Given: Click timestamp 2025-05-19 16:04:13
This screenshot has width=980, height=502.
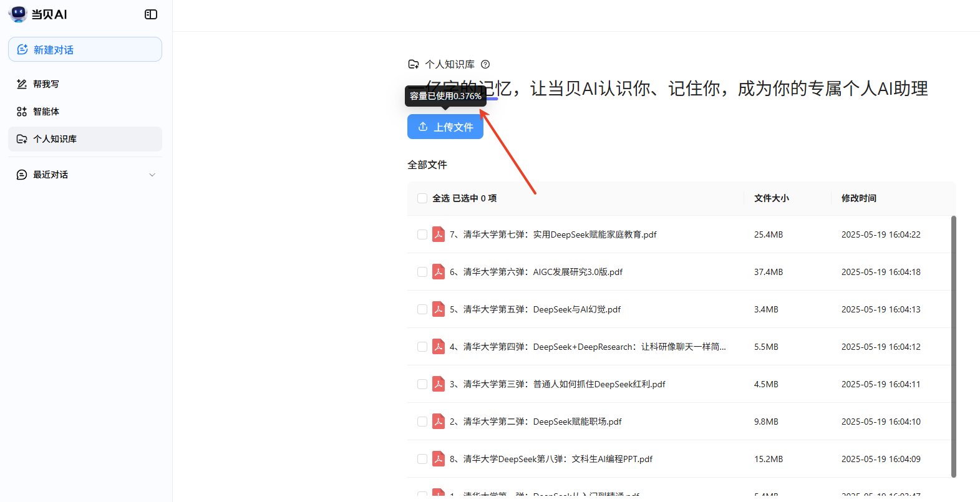Looking at the screenshot, I should 881,309.
